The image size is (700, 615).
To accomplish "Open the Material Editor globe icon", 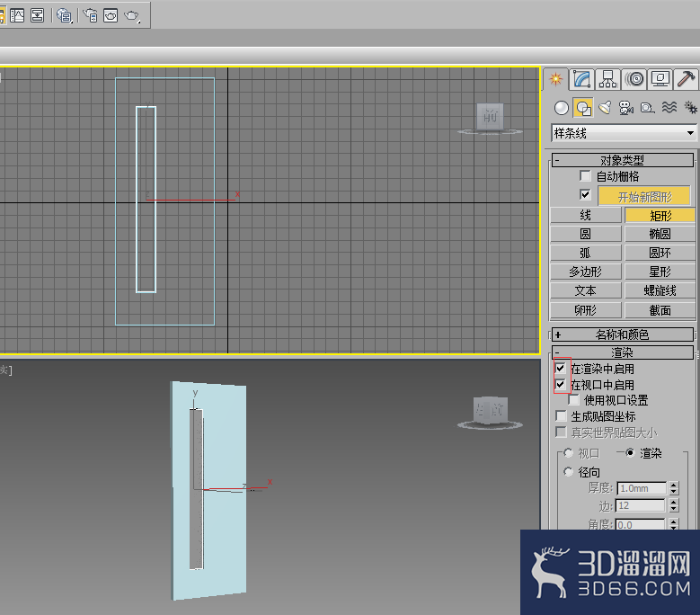I will pyautogui.click(x=65, y=16).
